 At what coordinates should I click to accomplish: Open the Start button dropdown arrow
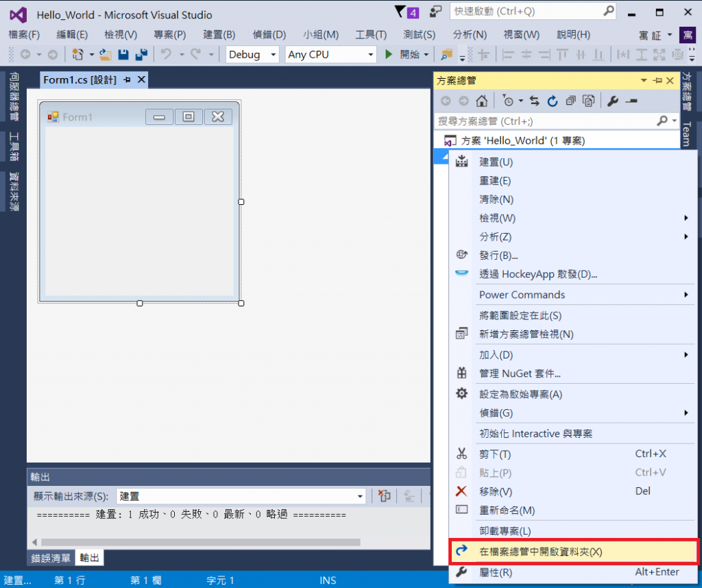[x=426, y=55]
